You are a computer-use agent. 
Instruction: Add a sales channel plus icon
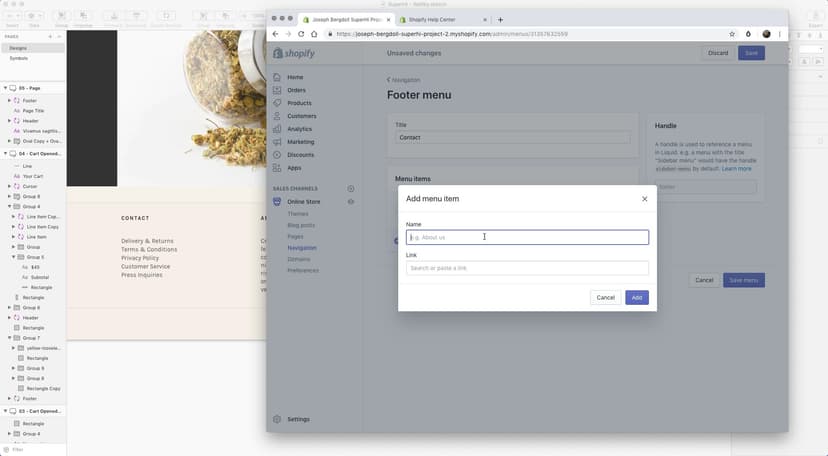(350, 188)
